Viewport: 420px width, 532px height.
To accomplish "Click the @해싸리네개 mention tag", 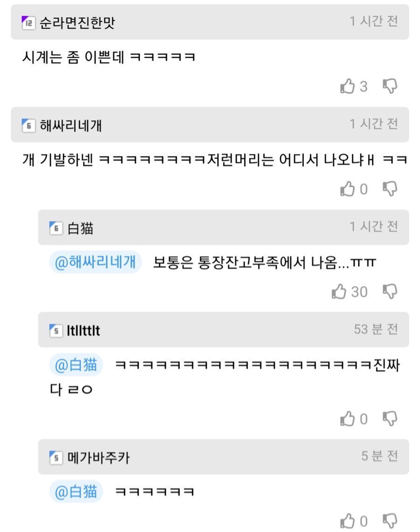I will pos(96,263).
